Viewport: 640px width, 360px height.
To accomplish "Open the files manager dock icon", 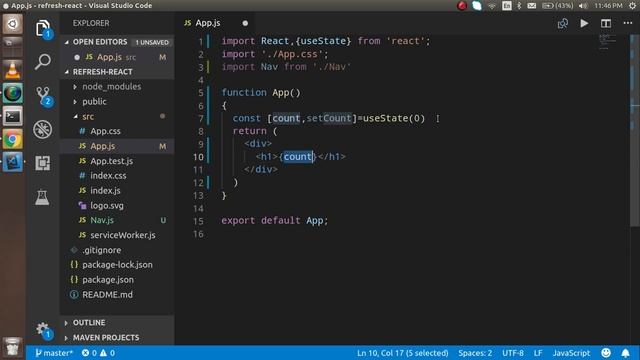I will pos(13,46).
